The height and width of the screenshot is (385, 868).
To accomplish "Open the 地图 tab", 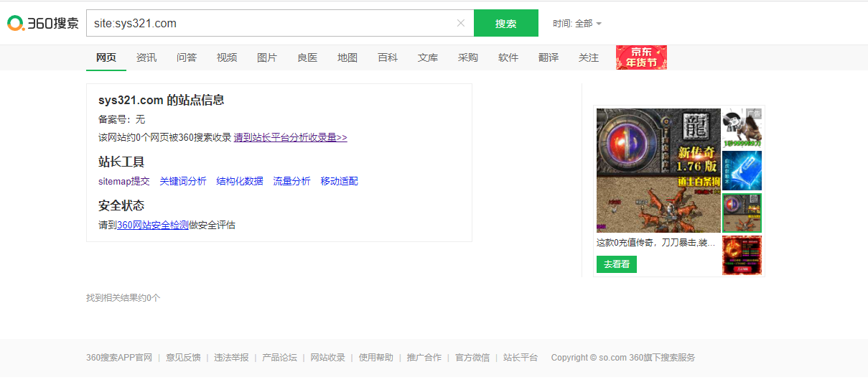I will tap(347, 57).
